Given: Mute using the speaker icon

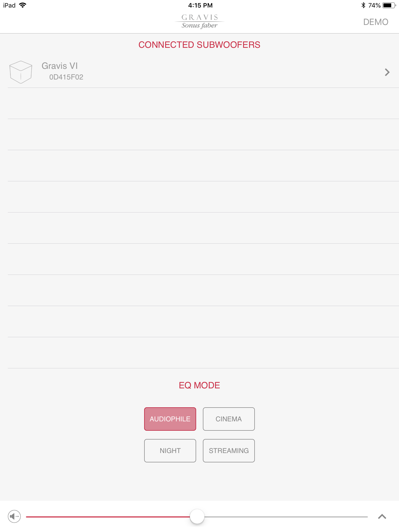Looking at the screenshot, I should (x=14, y=516).
